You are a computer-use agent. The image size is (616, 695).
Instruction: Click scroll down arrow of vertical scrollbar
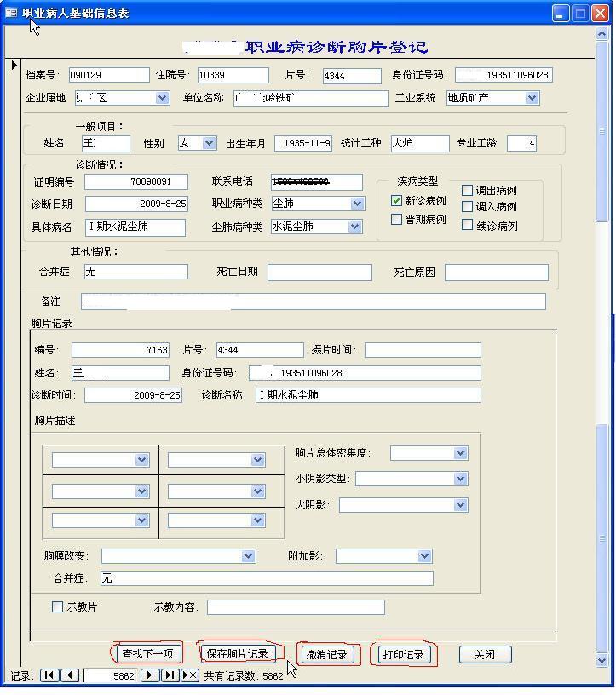pyautogui.click(x=602, y=660)
